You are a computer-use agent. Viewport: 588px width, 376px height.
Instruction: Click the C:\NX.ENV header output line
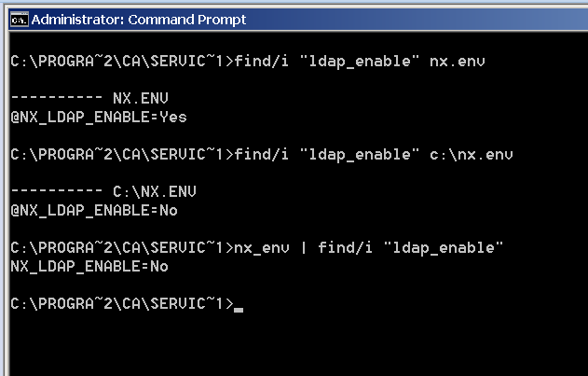pyautogui.click(x=103, y=191)
